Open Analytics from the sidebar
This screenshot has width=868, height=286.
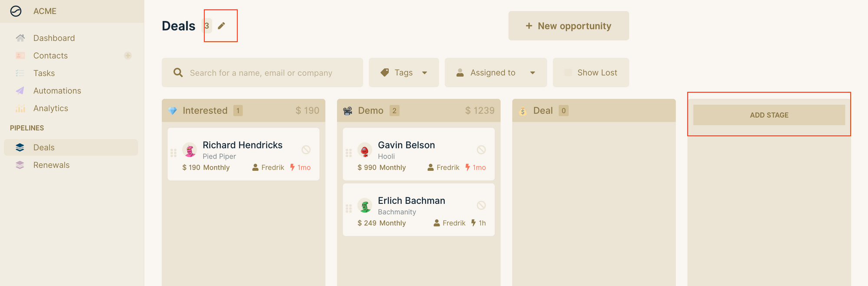(50, 108)
